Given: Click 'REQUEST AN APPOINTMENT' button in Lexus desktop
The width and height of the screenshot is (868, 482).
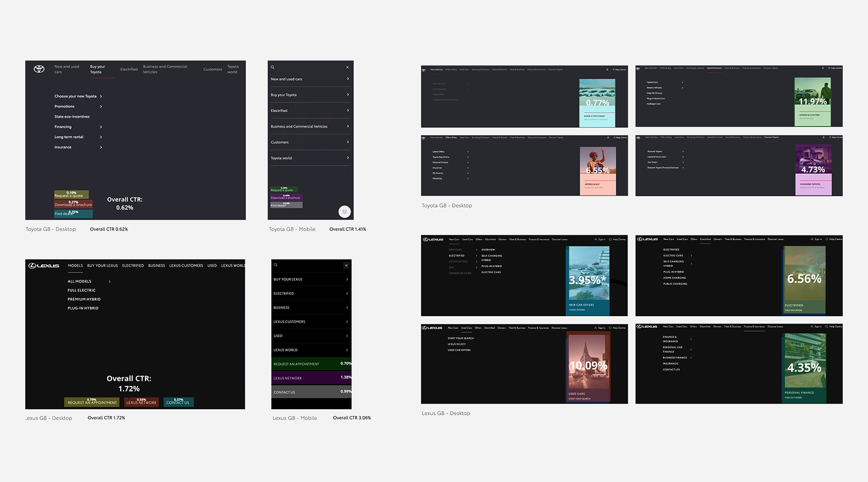Looking at the screenshot, I should tap(92, 402).
